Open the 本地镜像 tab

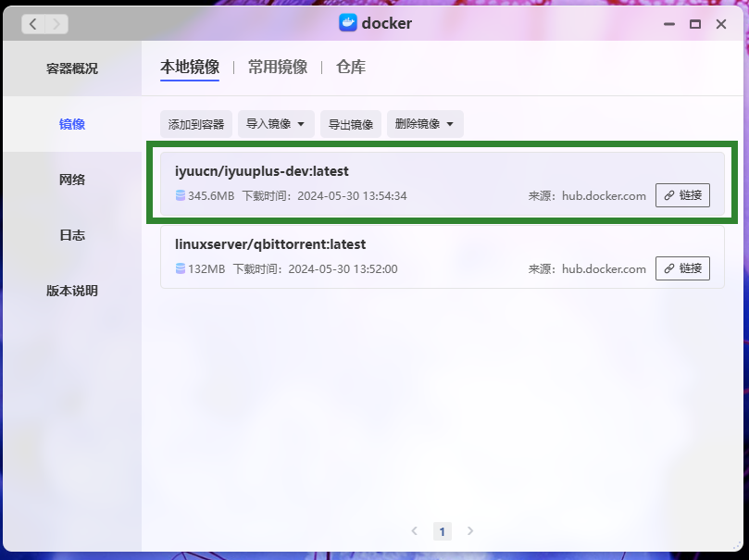pyautogui.click(x=190, y=67)
